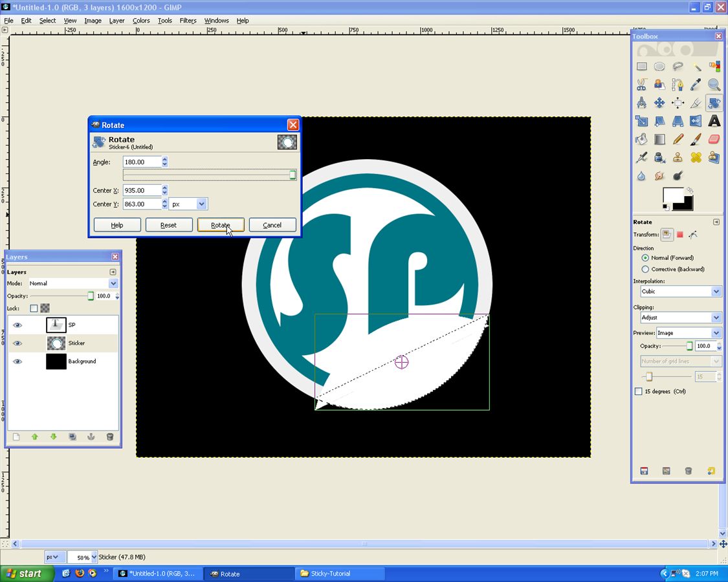Select the Shear tool
Image resolution: width=728 pixels, height=582 pixels.
point(659,121)
